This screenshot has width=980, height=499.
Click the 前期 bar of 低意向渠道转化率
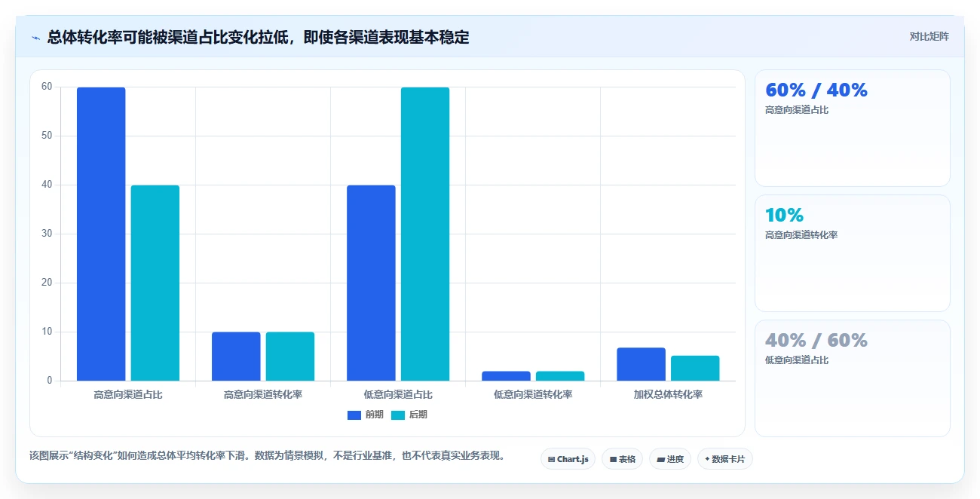coord(506,376)
